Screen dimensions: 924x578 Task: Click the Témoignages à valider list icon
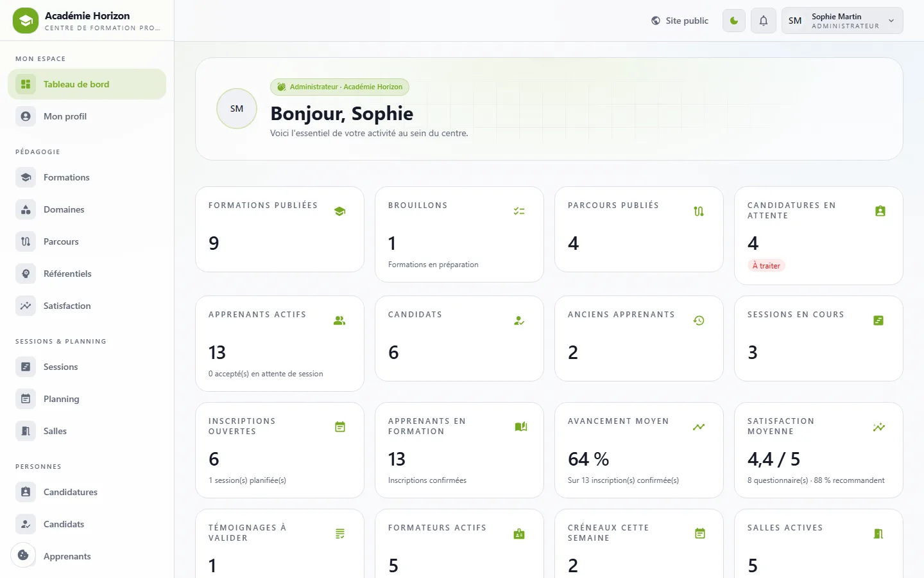(340, 533)
